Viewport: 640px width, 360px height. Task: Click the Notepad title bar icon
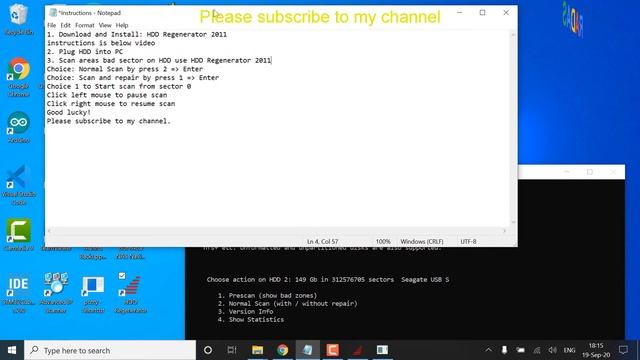(x=53, y=13)
